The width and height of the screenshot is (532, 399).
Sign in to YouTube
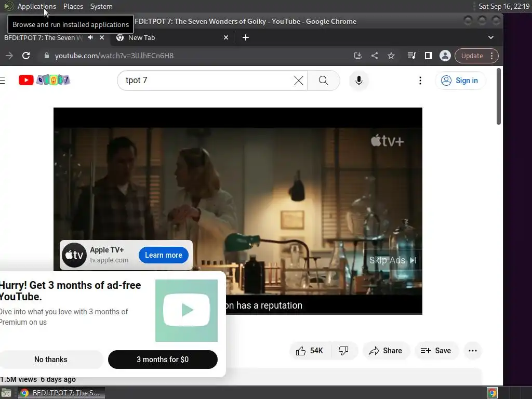(460, 81)
